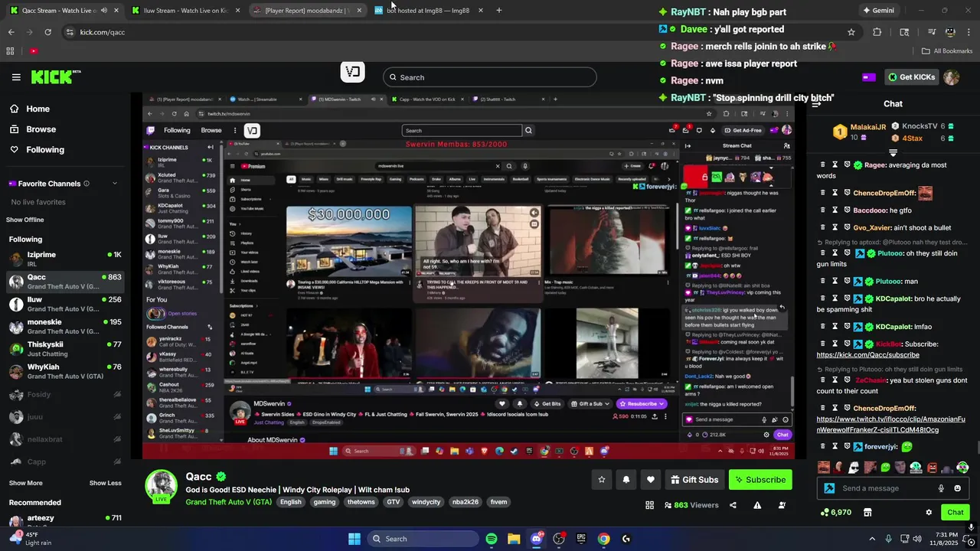Open chat settings gear icon
Screen dimensions: 980x551
[x=929, y=512]
